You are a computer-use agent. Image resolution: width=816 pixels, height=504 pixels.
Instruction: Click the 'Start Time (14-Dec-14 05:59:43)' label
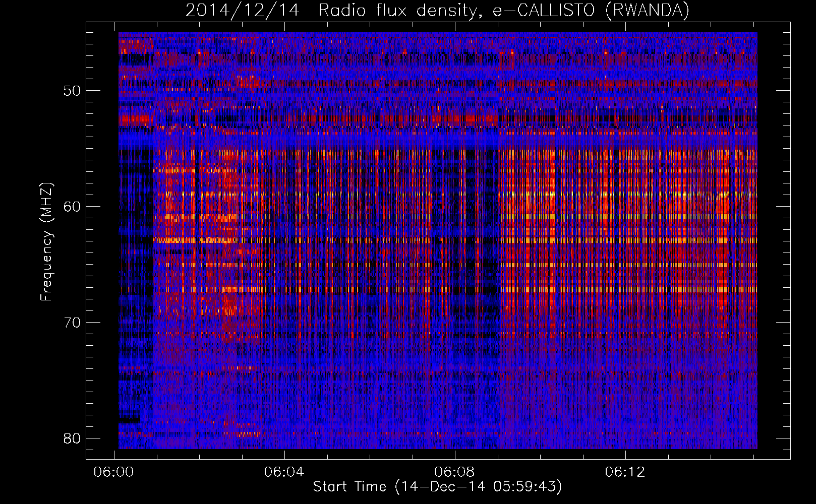437,487
